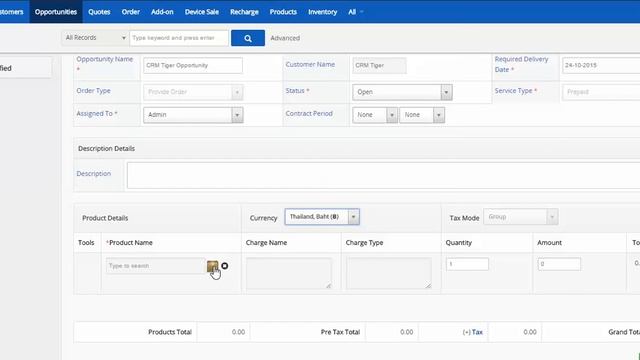Select the Add-on menu item
Screen dimensions: 640x360
click(162, 12)
